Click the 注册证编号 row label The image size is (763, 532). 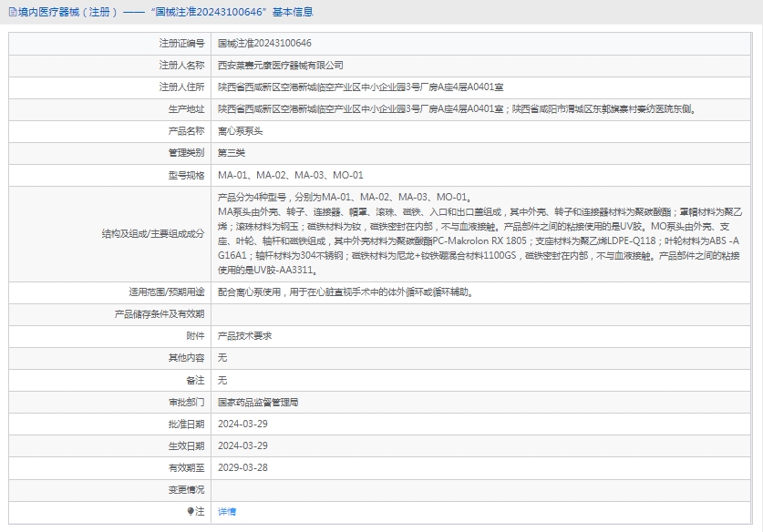pos(181,44)
